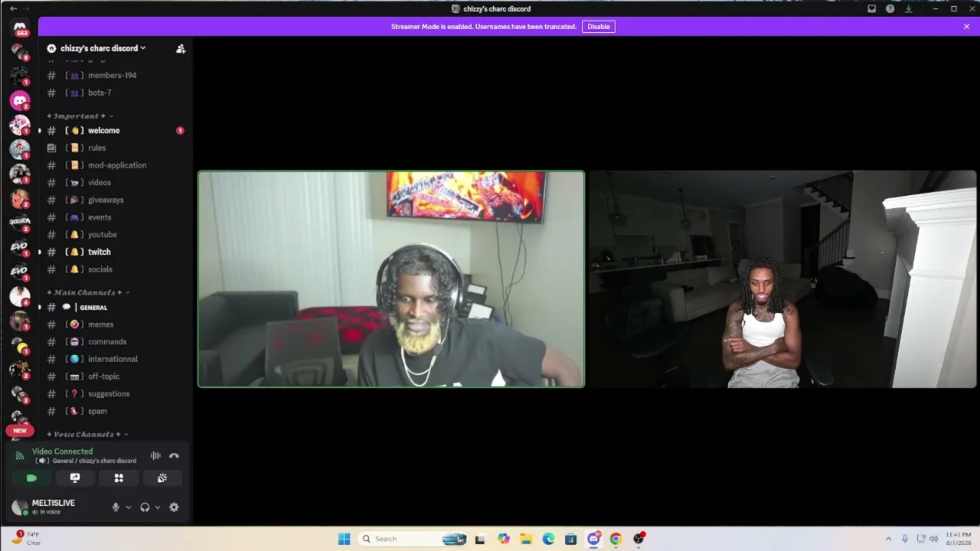980x551 pixels.
Task: Mute the microphone
Action: click(x=116, y=507)
